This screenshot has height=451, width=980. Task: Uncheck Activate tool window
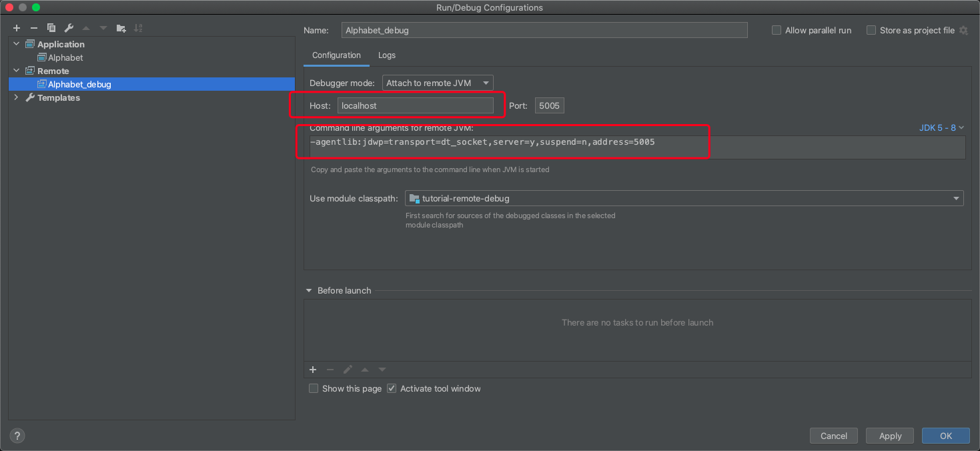tap(392, 388)
